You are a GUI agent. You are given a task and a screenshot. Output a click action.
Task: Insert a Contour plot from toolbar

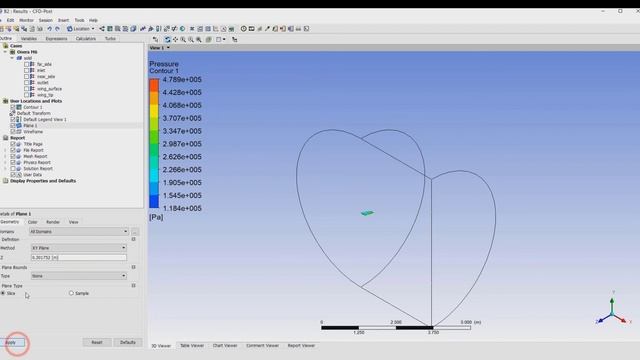pyautogui.click(x=109, y=29)
